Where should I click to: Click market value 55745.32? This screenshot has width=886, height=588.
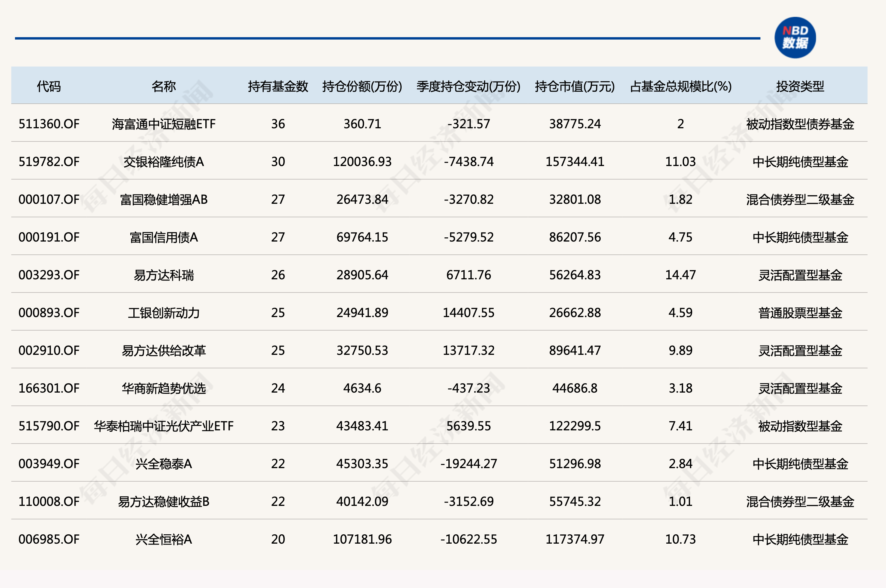[575, 501]
